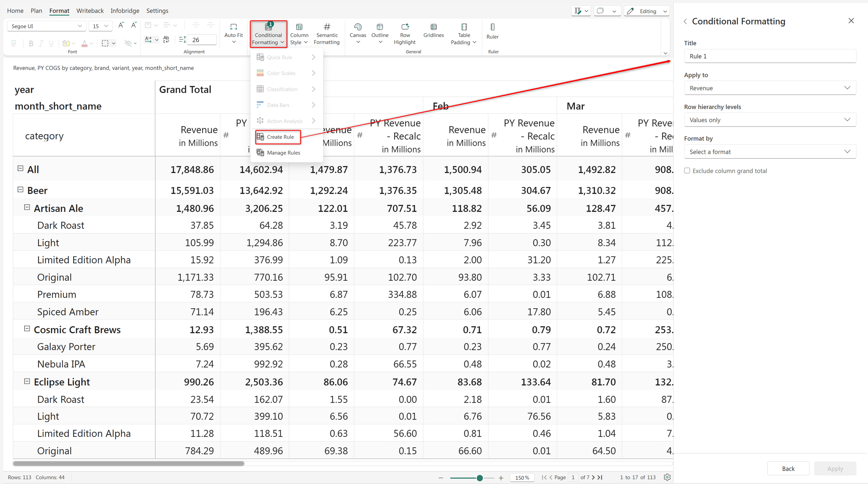Screen dimensions: 868x484
Task: Open the Outline tool
Action: (x=380, y=34)
